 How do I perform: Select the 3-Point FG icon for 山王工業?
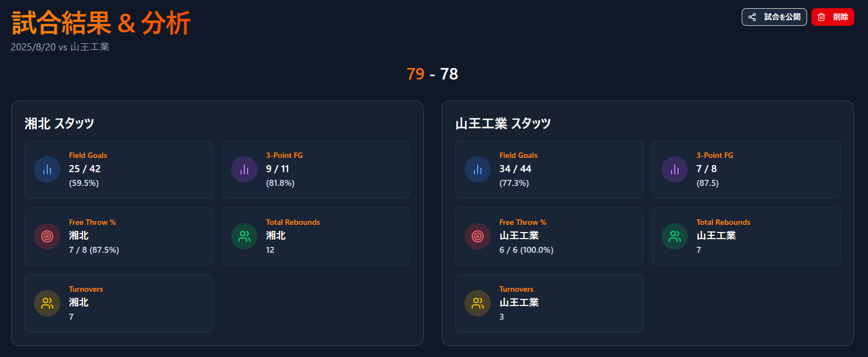point(674,169)
